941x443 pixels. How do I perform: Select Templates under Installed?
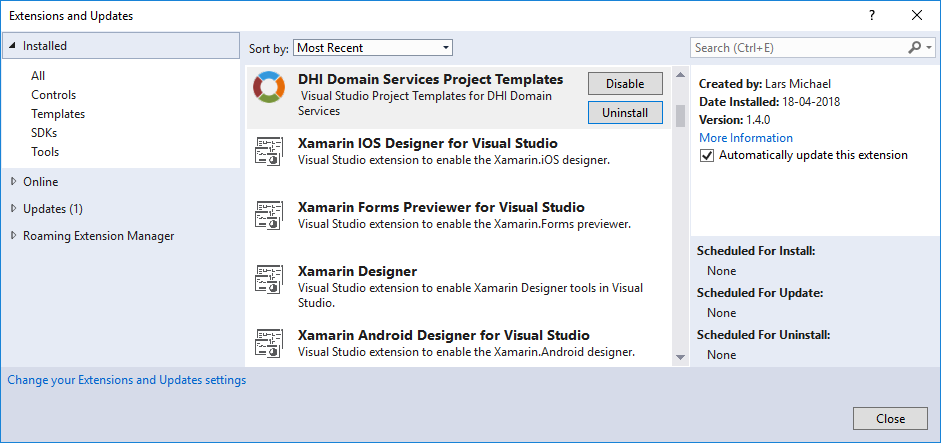click(58, 114)
